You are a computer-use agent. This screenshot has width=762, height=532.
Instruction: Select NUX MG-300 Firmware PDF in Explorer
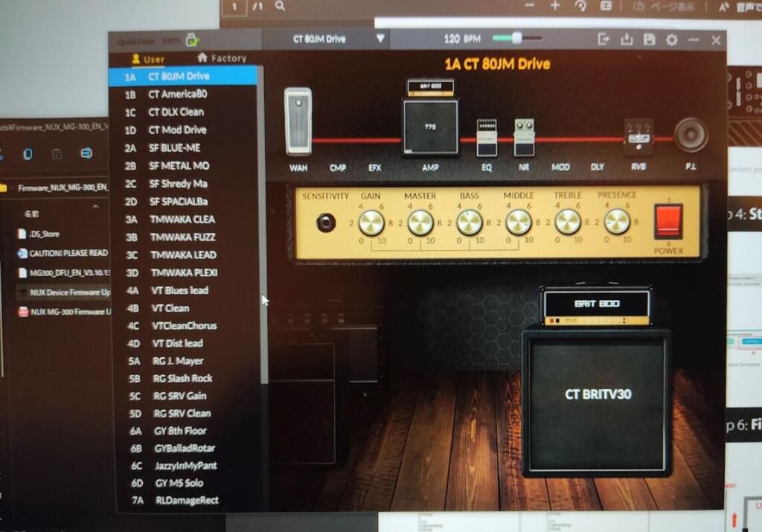coord(65,312)
